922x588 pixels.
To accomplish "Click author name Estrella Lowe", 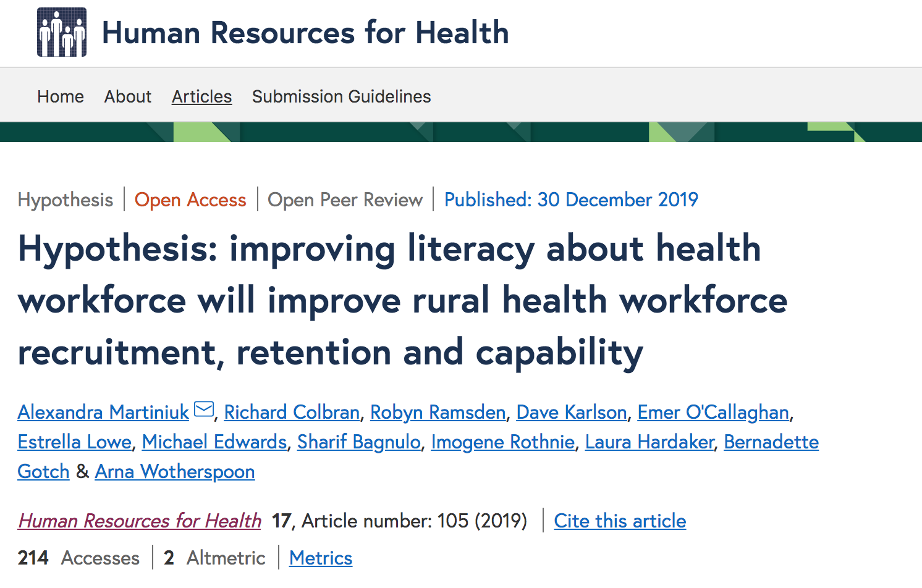I will click(x=74, y=442).
